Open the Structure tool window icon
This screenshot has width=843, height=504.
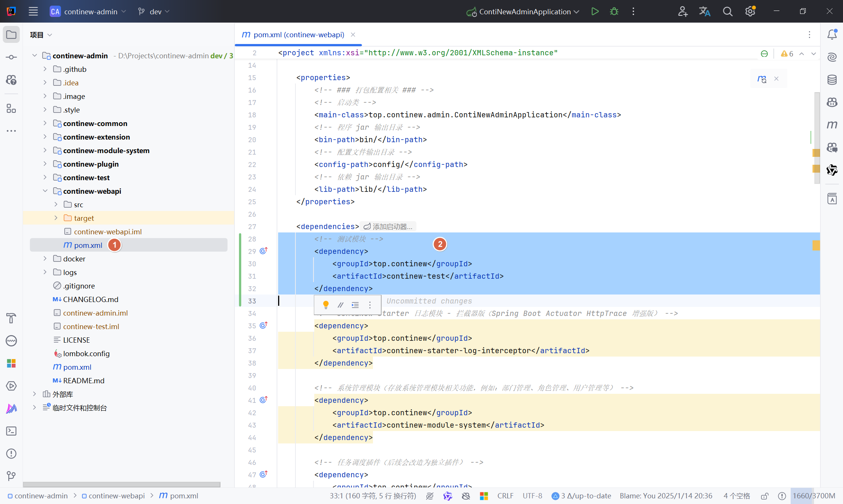tap(11, 109)
